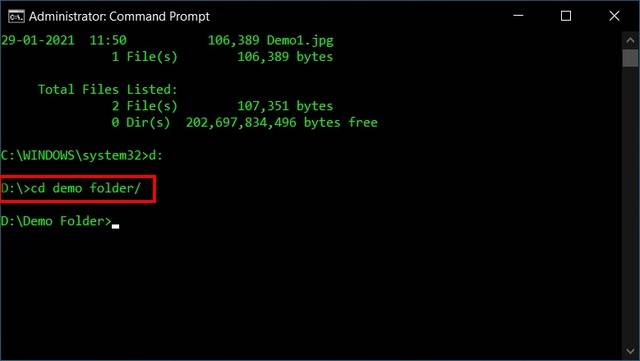The image size is (640, 361).
Task: Click the scrollbar down arrow
Action: point(631,351)
